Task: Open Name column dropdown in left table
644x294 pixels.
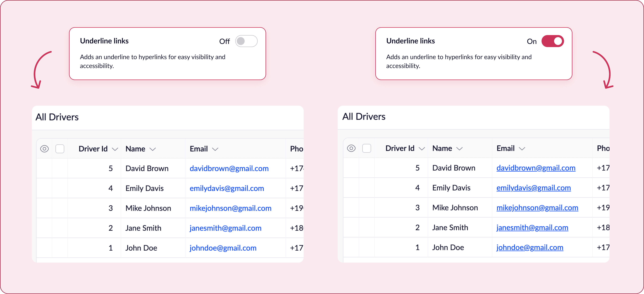Action: 152,149
